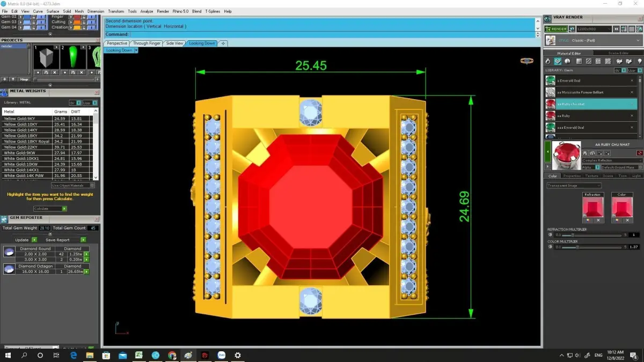Screen dimensions: 644x362
Task: Click the light bulb icon in material toolbar
Action: 639,62
